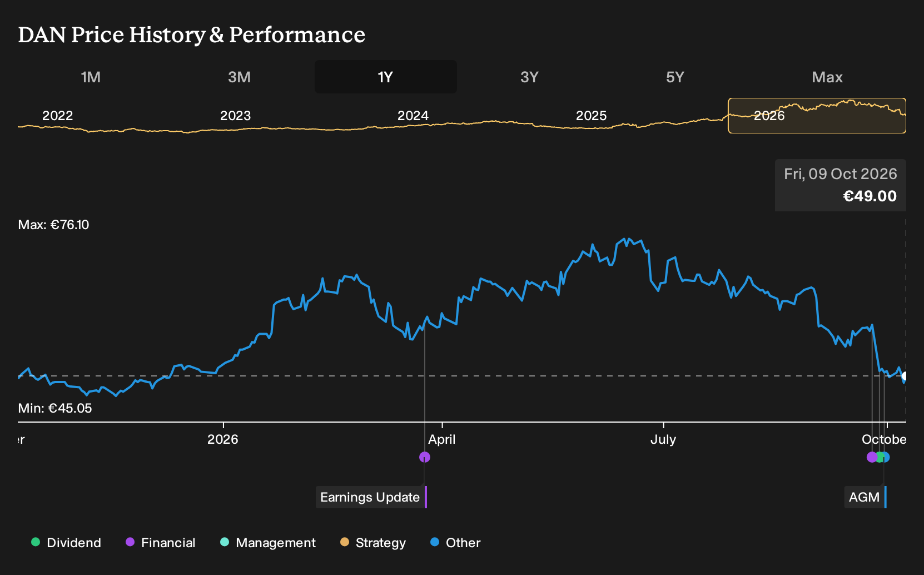Toggle Management events in the legend
Viewport: 924px width, 575px height.
268,542
